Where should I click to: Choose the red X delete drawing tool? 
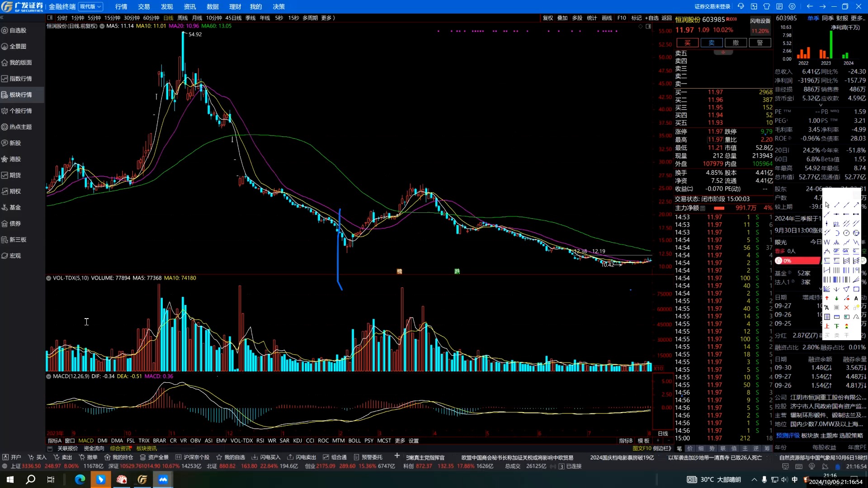(846, 308)
